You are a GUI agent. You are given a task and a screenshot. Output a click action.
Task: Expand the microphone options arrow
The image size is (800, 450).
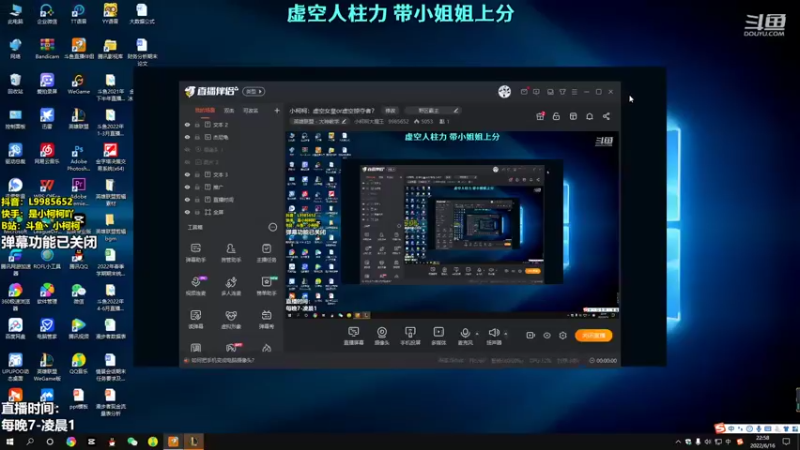click(x=477, y=334)
